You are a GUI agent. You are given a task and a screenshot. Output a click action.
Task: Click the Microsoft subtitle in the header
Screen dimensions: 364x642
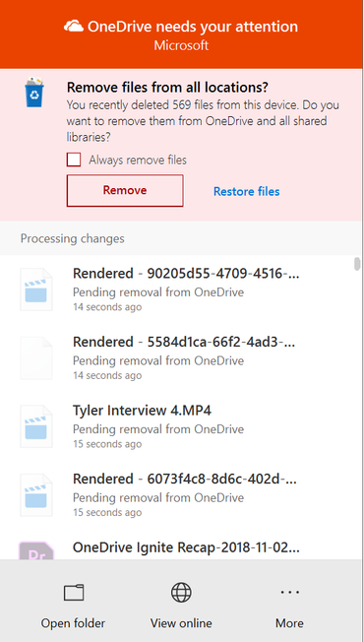click(x=181, y=45)
